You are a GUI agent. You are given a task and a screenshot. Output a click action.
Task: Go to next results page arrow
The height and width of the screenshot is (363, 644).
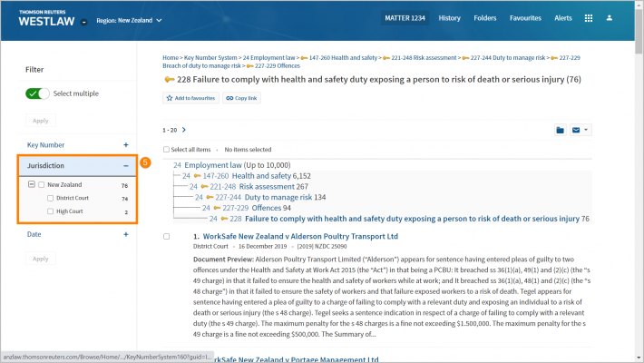tap(184, 130)
